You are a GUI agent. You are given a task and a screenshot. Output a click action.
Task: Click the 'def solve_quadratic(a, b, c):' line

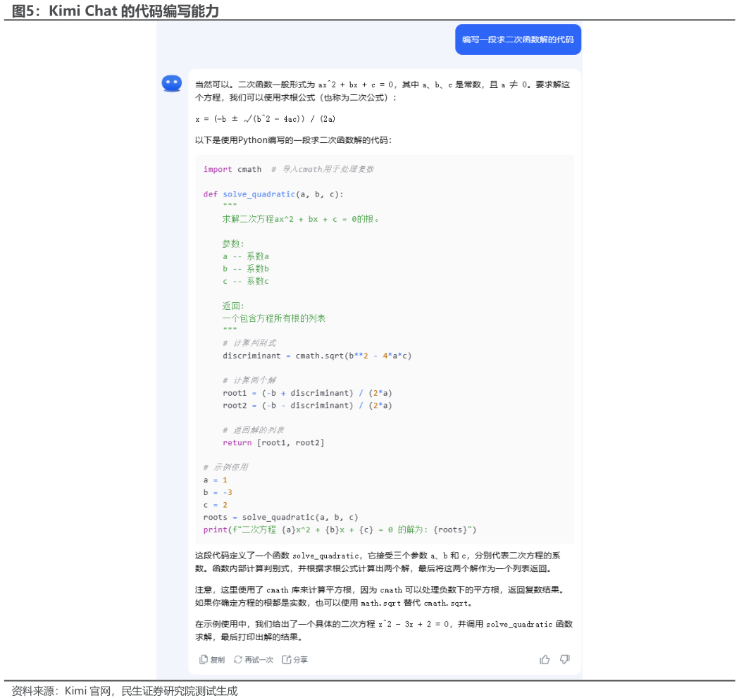click(x=273, y=194)
